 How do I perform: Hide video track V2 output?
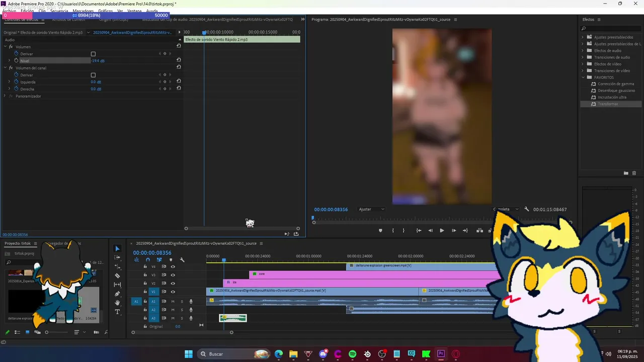pyautogui.click(x=173, y=283)
